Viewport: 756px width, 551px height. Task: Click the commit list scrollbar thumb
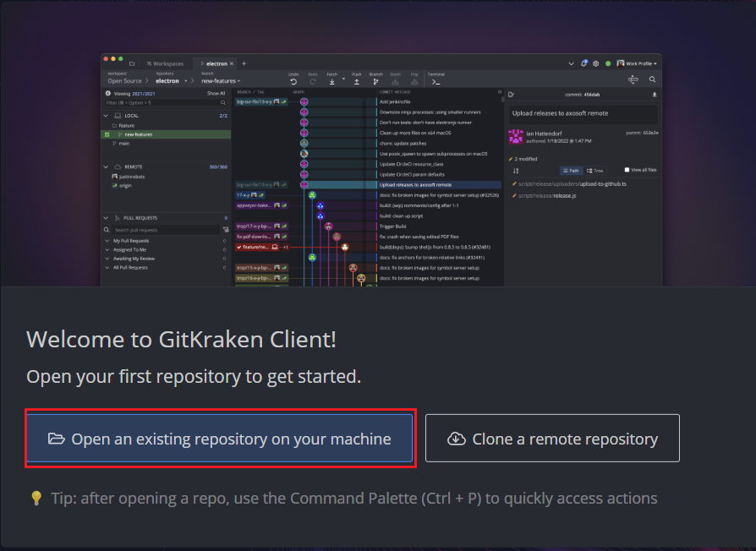503,99
